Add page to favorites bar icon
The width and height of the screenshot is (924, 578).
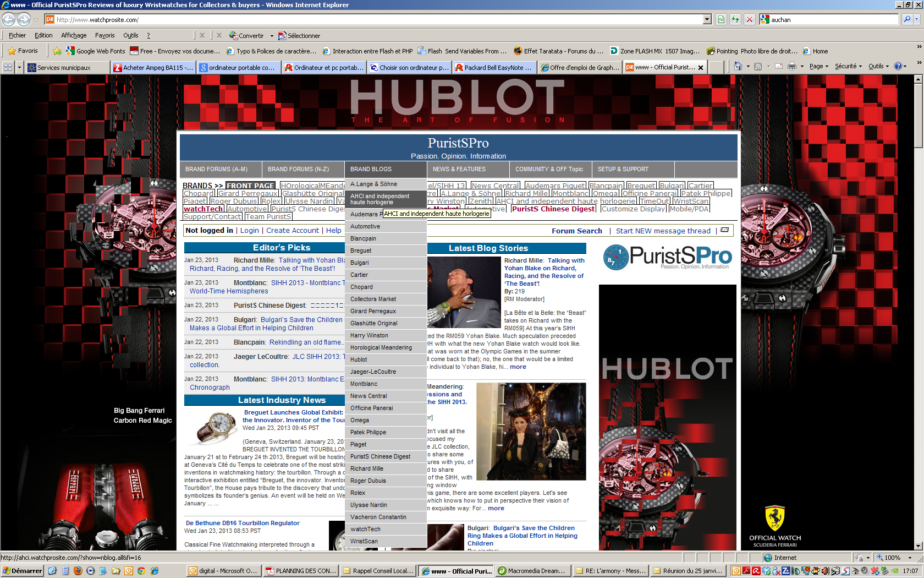(57, 51)
